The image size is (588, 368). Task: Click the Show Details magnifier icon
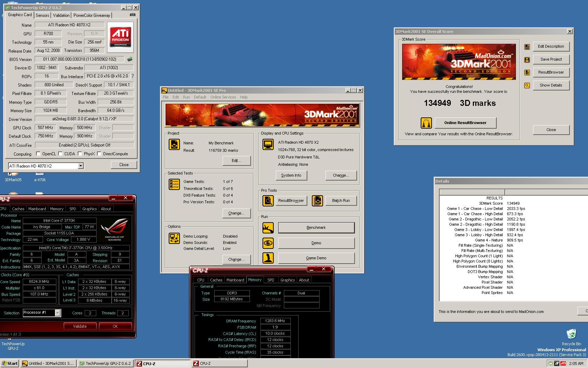[x=527, y=86]
